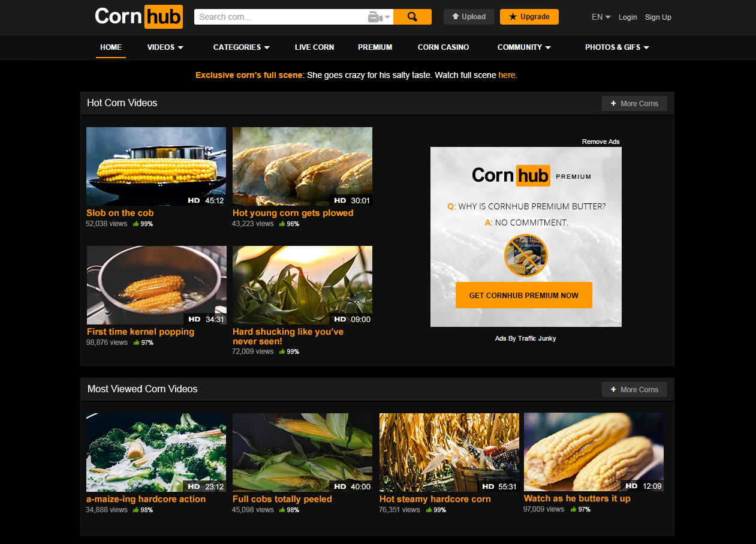Click the Remove Ads link
Image resolution: width=756 pixels, height=544 pixels.
point(600,142)
